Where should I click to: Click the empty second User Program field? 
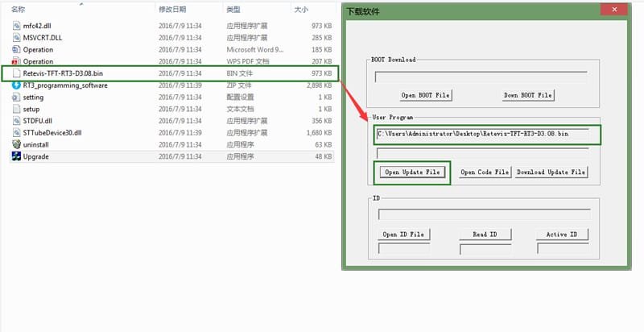click(482, 153)
